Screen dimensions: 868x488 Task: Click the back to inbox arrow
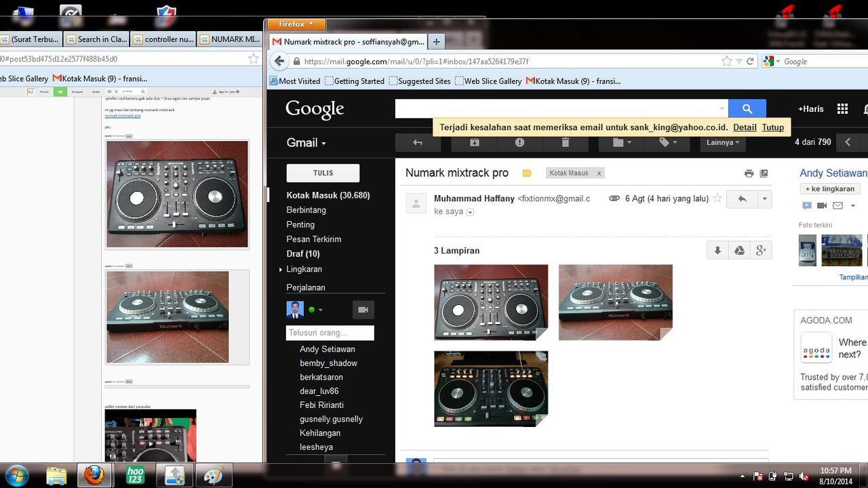coord(418,142)
